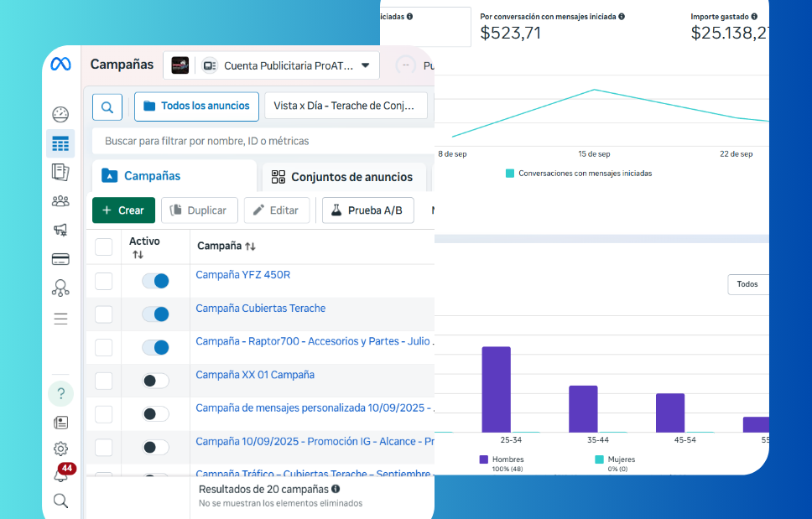Click the search filter input field
812x519 pixels.
260,141
